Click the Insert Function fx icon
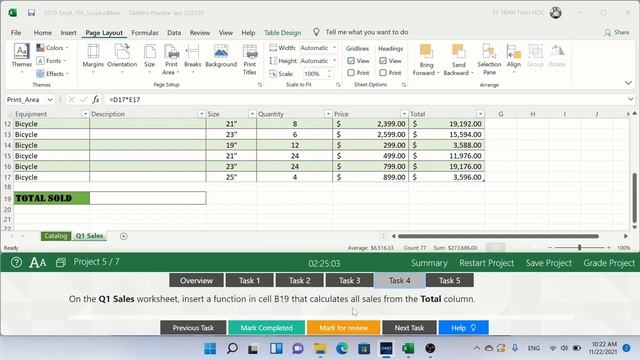 point(96,99)
